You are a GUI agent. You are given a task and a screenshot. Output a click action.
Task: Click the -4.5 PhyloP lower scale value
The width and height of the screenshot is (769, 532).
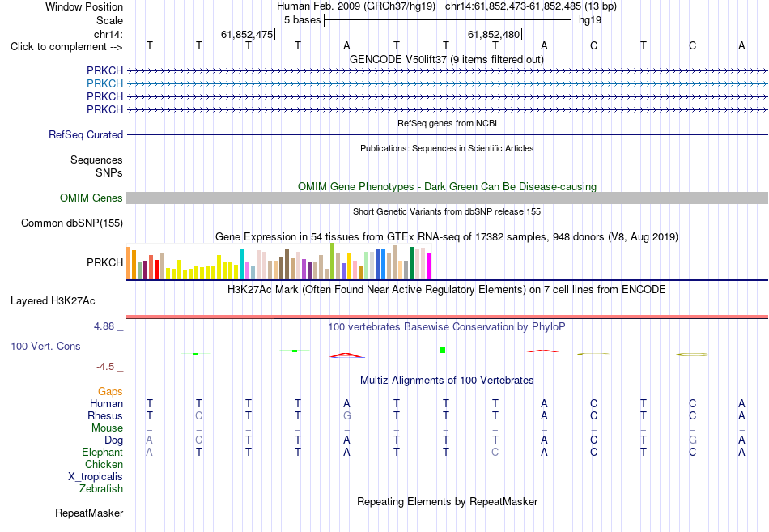(x=105, y=367)
